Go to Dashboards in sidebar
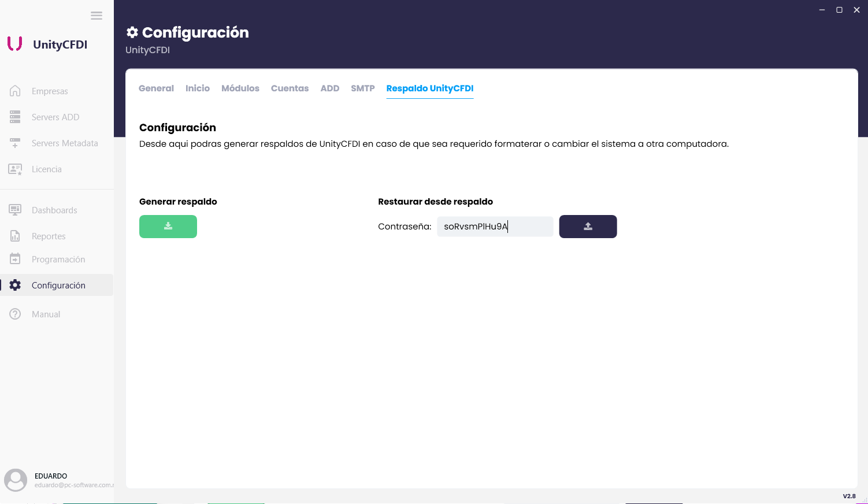Image resolution: width=868 pixels, height=504 pixels. coord(54,210)
